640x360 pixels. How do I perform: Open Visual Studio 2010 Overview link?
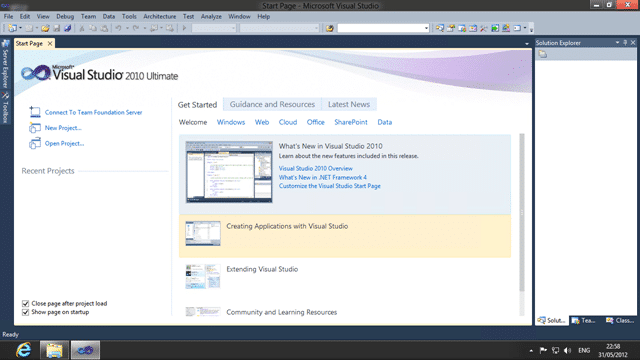click(x=316, y=168)
